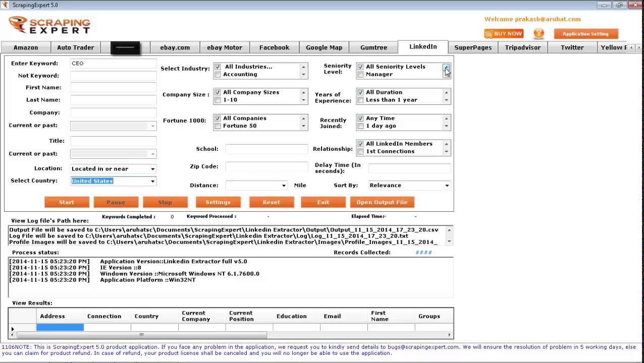Click the log file path scrollbar
Screen dimensions: 644x363
tap(449, 236)
